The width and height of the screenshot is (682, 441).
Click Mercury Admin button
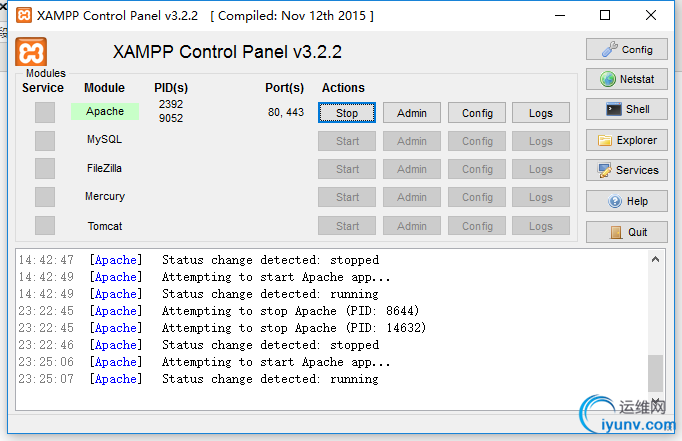pos(411,197)
